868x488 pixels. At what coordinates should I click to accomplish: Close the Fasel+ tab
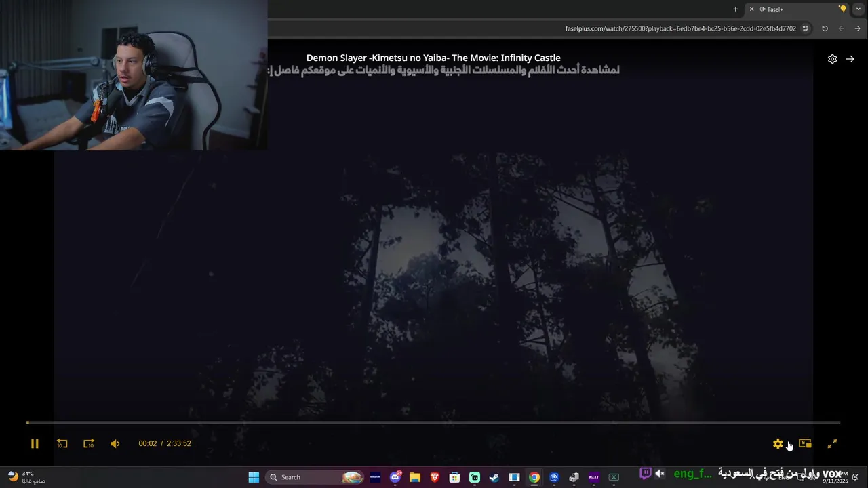[751, 9]
